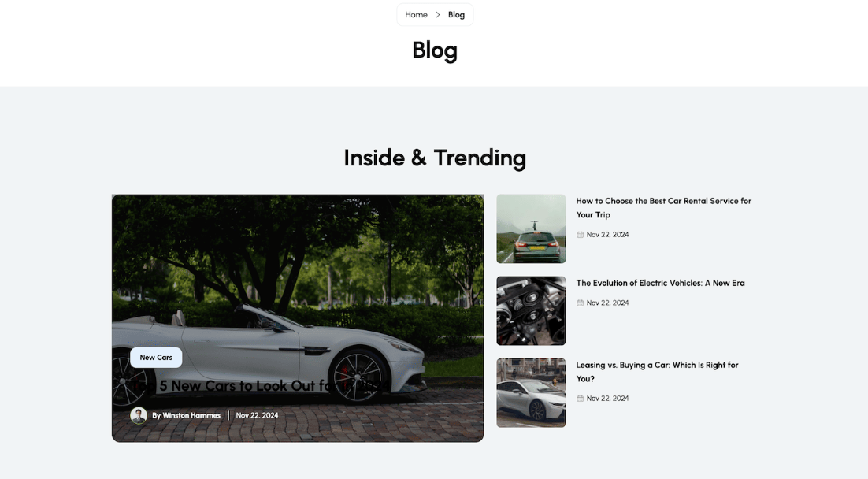Click calendar icon under Electric Vehicles article
The height and width of the screenshot is (479, 868).
[x=581, y=303]
